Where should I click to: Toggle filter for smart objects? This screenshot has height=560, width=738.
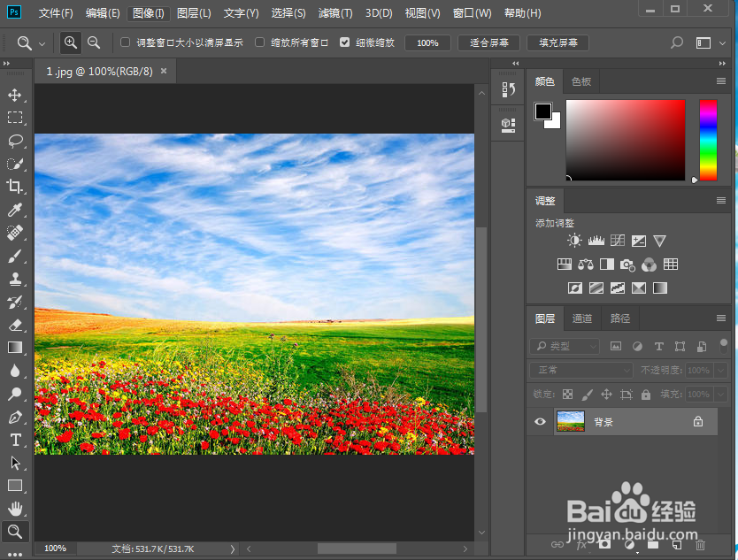pyautogui.click(x=702, y=347)
